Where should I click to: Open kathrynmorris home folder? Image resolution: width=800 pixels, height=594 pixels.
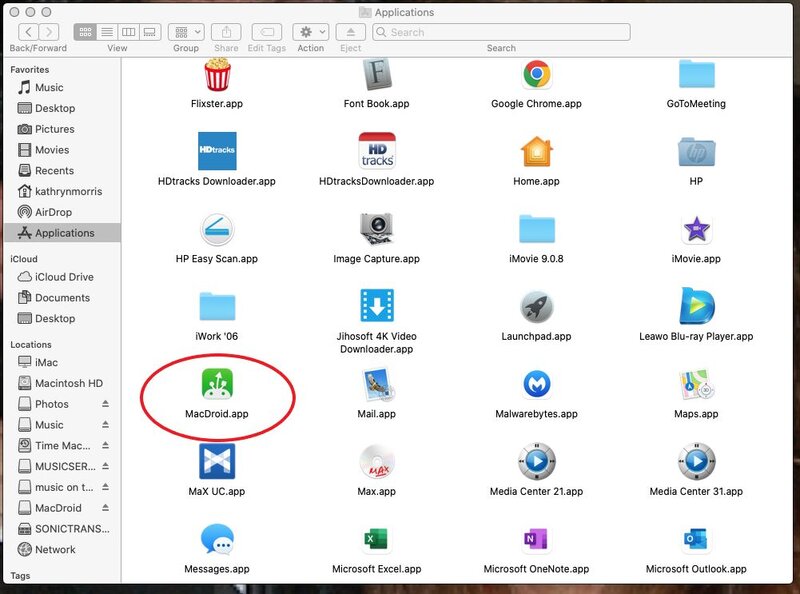[61, 191]
